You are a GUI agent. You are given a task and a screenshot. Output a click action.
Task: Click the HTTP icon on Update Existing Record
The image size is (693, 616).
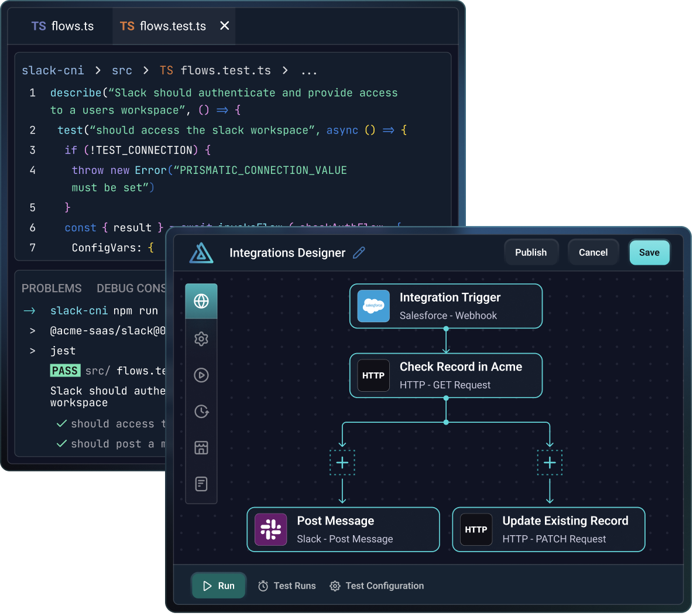476,529
